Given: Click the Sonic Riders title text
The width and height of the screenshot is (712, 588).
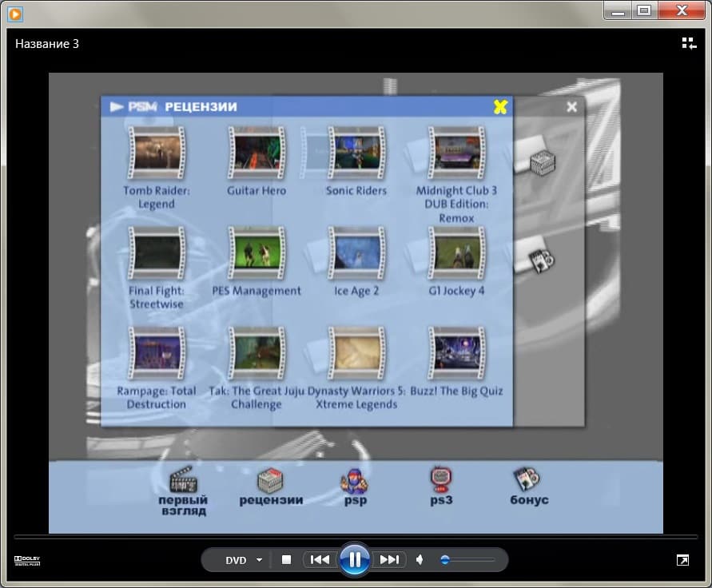Looking at the screenshot, I should [356, 191].
